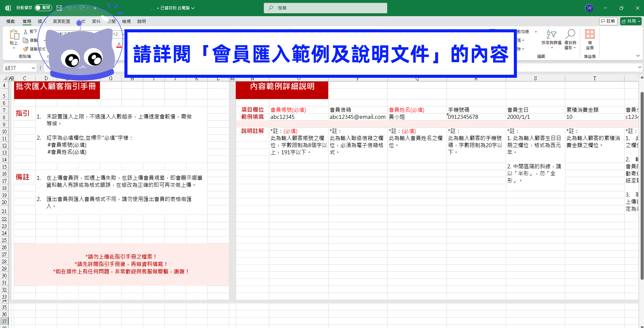Click the 會員帳號(必填) header cell
Image resolution: width=644 pixels, height=328 pixels.
(x=299, y=110)
